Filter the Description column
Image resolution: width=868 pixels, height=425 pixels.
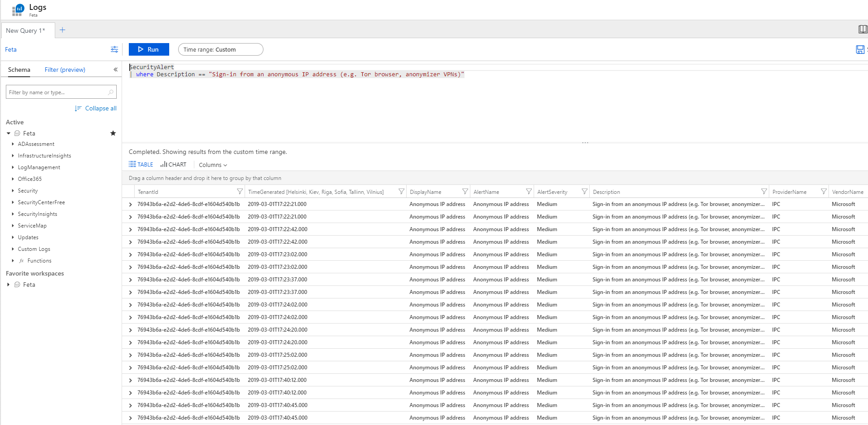coord(764,192)
